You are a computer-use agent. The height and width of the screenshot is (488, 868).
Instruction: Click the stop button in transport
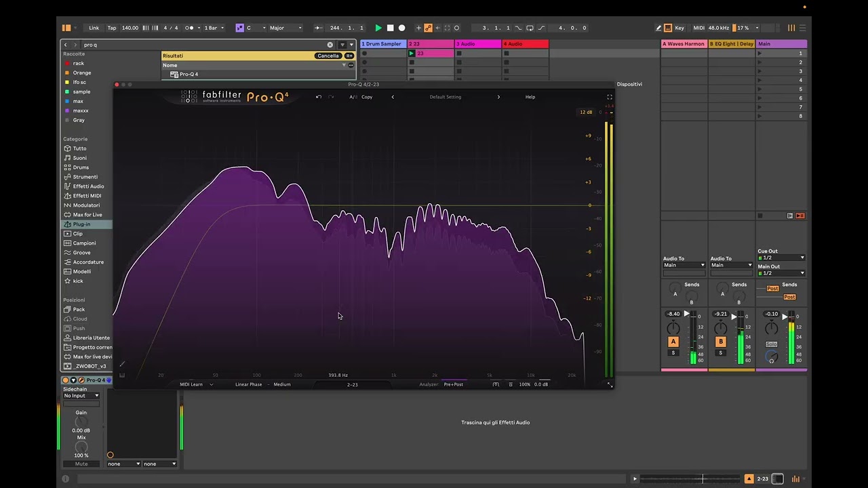click(x=390, y=28)
